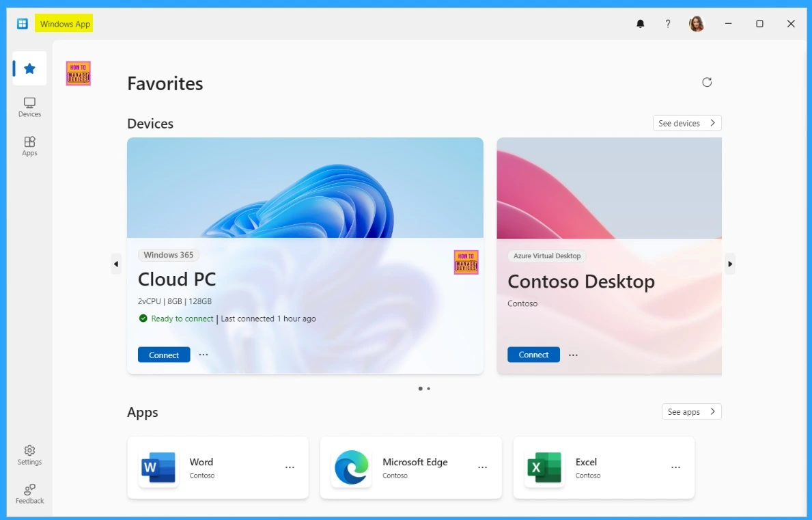Click the Windows App title text

pyautogui.click(x=65, y=24)
